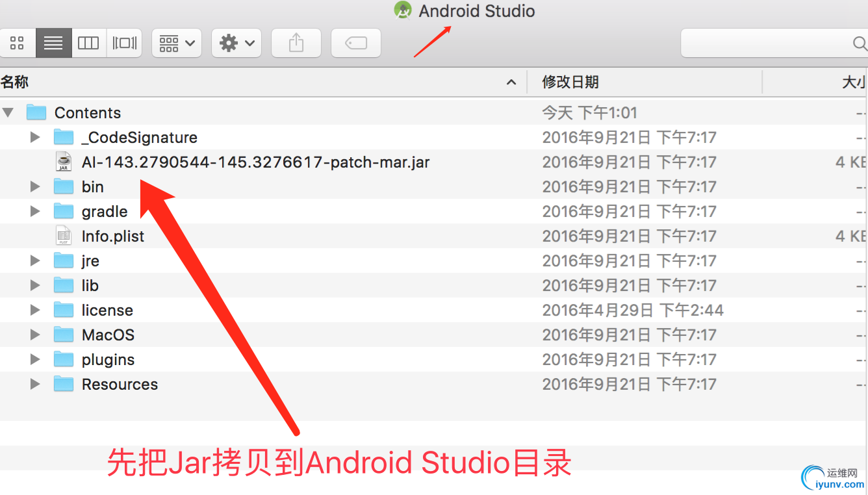
Task: Expand the jre folder
Action: 35,260
